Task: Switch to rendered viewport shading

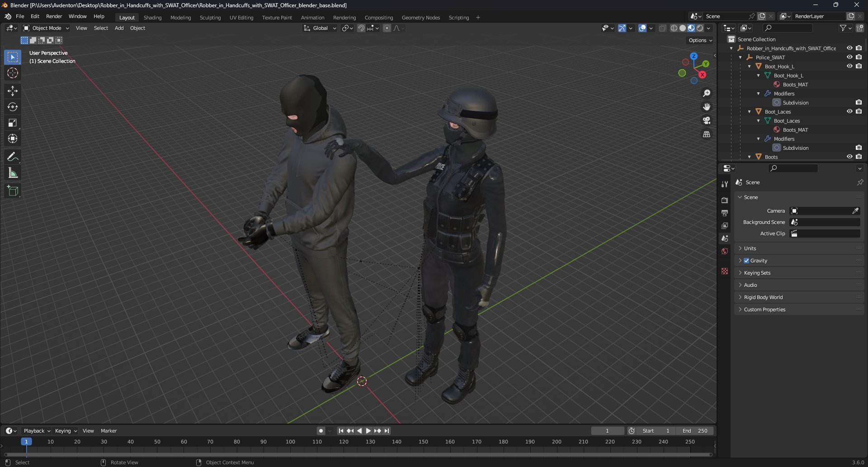Action: (x=700, y=28)
